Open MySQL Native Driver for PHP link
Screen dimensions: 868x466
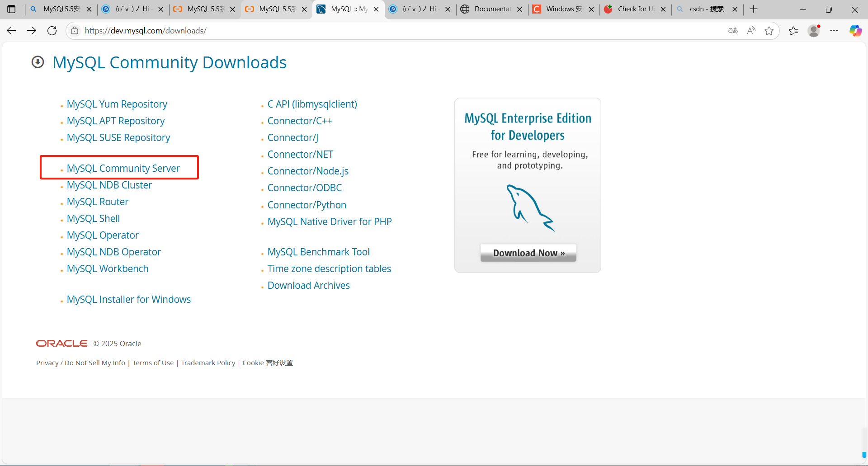point(330,221)
